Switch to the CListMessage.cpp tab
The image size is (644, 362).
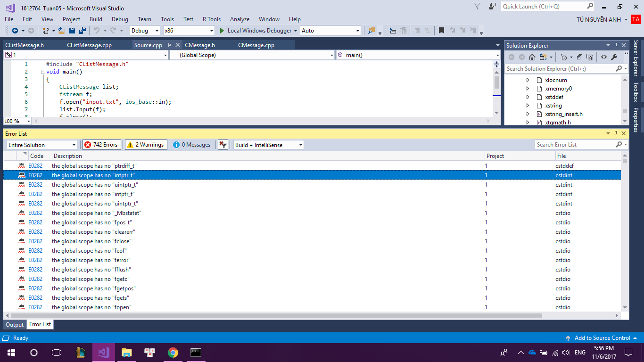[x=89, y=45]
